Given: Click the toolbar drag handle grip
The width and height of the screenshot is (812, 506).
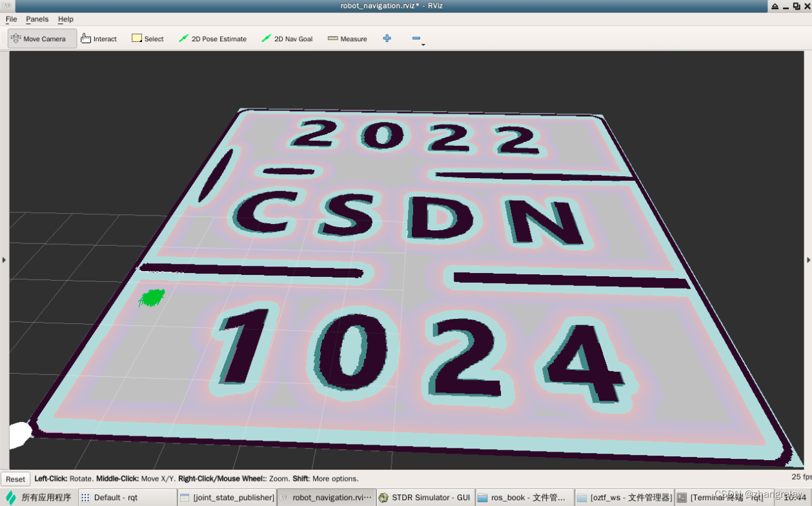Looking at the screenshot, I should click(x=4, y=39).
